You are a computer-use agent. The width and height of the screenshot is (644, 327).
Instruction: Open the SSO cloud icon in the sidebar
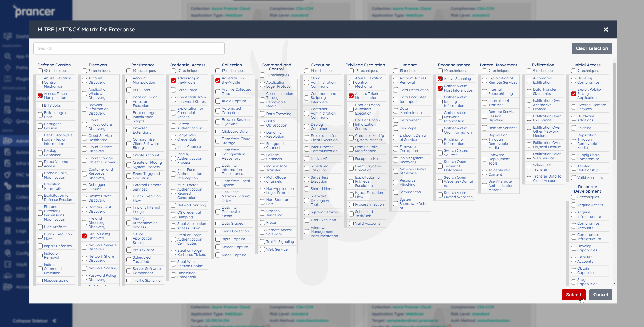[8, 276]
